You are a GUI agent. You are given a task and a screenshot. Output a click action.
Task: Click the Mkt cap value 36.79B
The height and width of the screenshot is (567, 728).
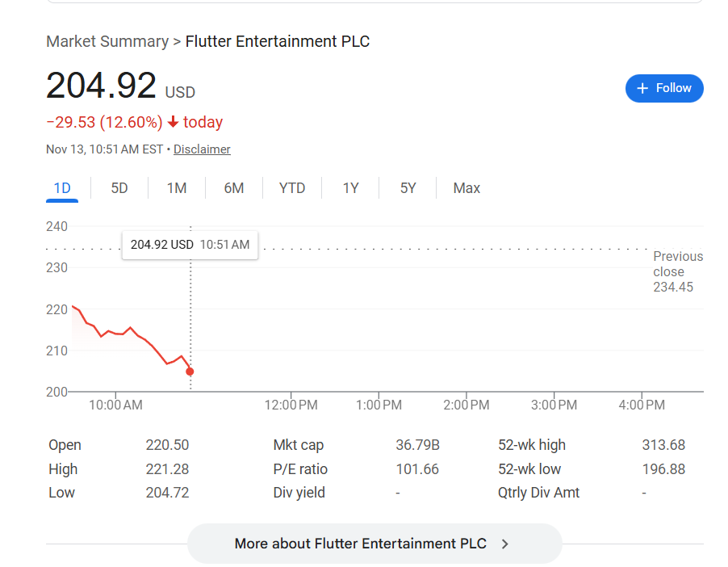417,445
